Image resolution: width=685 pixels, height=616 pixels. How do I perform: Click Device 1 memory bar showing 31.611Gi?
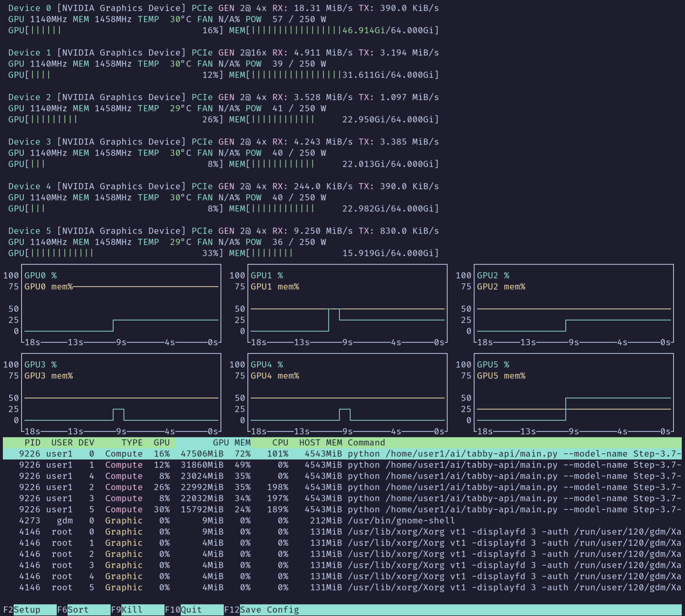(334, 75)
